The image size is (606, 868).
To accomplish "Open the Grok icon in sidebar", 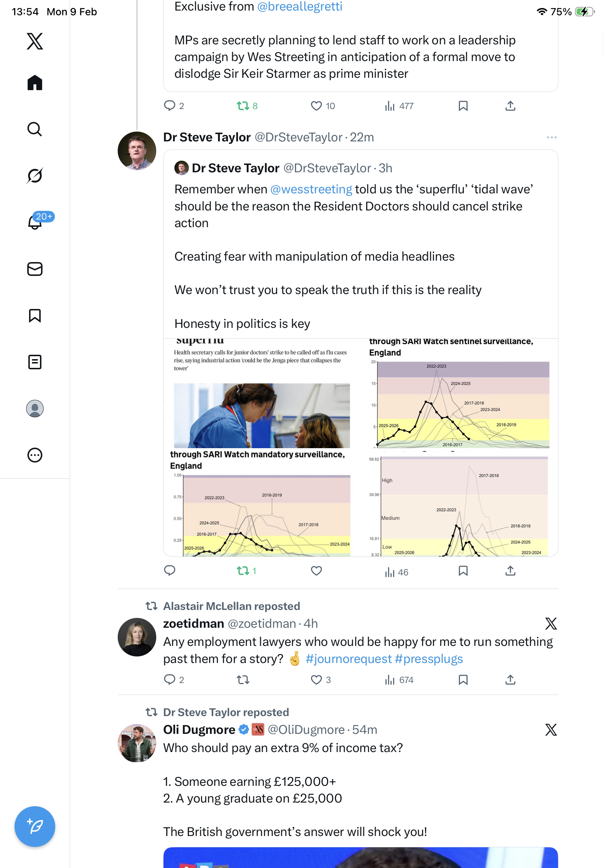I will pyautogui.click(x=35, y=176).
